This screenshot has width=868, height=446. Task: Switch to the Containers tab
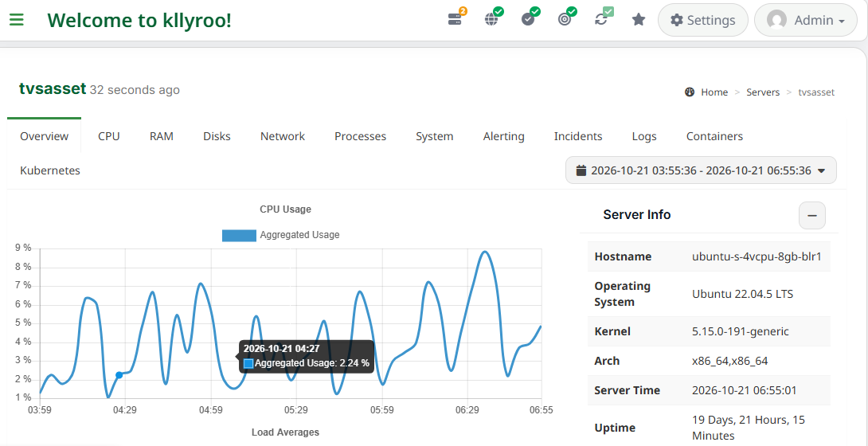(x=714, y=136)
